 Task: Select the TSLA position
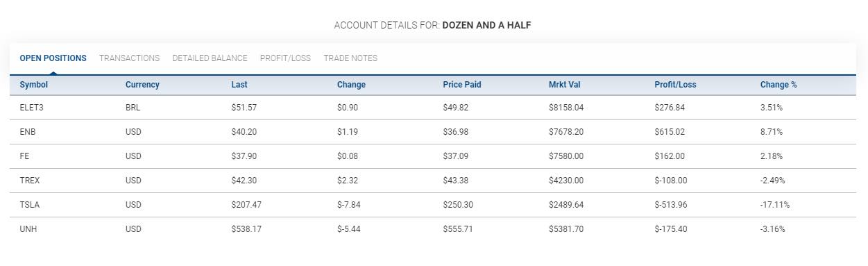pos(433,205)
